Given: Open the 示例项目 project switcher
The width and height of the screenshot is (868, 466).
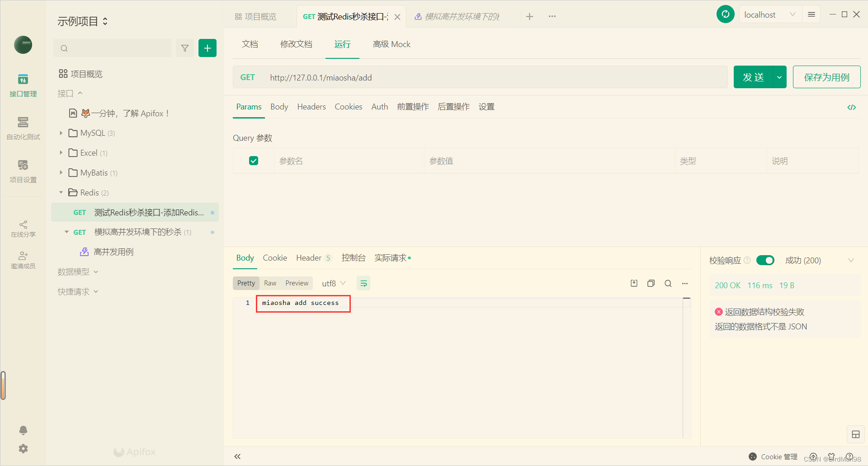Looking at the screenshot, I should point(83,21).
